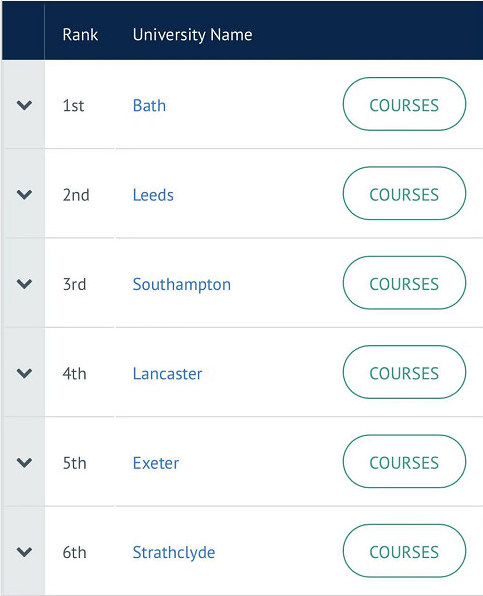
Task: Sort by Rank column header
Action: (x=80, y=35)
